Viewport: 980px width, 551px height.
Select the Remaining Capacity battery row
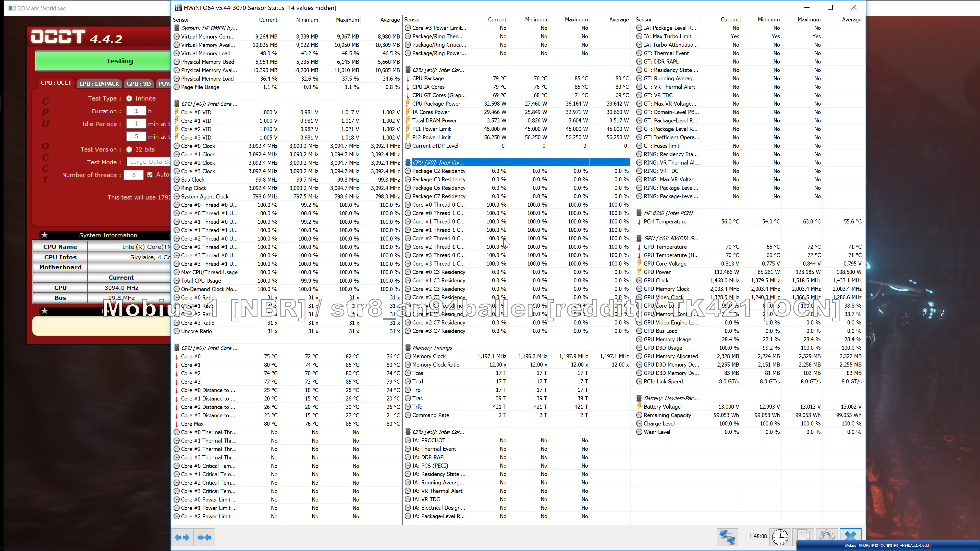point(750,415)
